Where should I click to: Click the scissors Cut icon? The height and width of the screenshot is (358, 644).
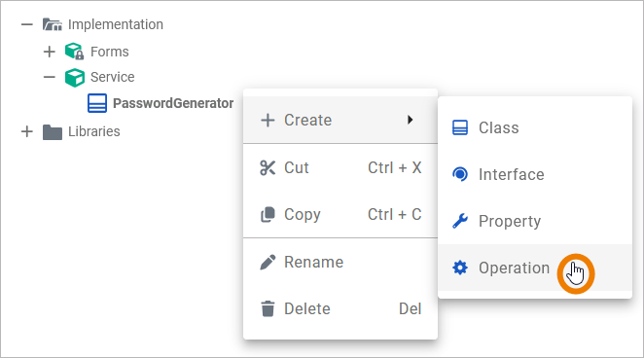(268, 168)
